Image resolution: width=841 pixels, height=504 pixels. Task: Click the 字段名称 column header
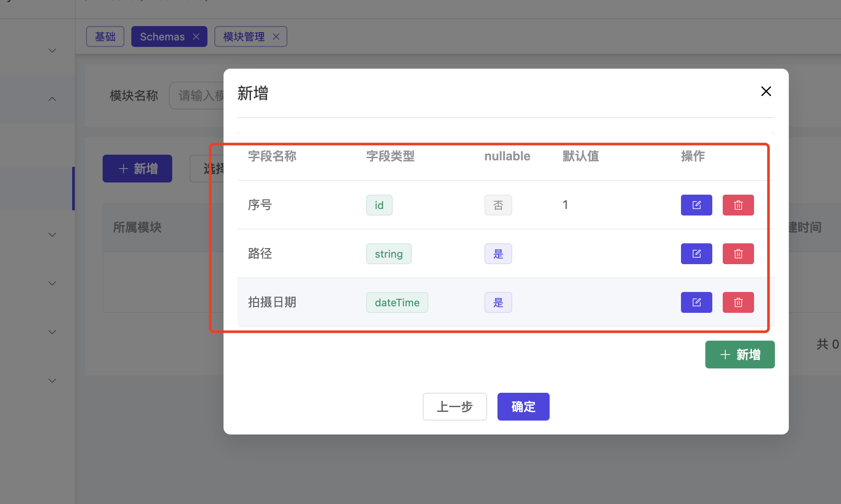(x=272, y=156)
